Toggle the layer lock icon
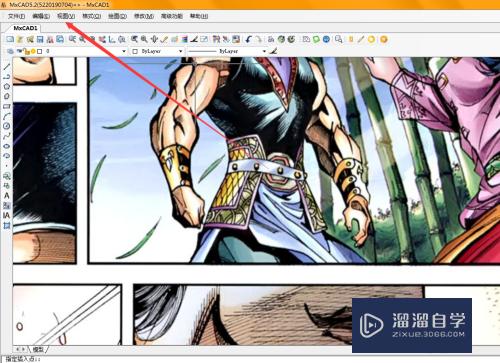This screenshot has height=363, width=500. click(x=27, y=51)
